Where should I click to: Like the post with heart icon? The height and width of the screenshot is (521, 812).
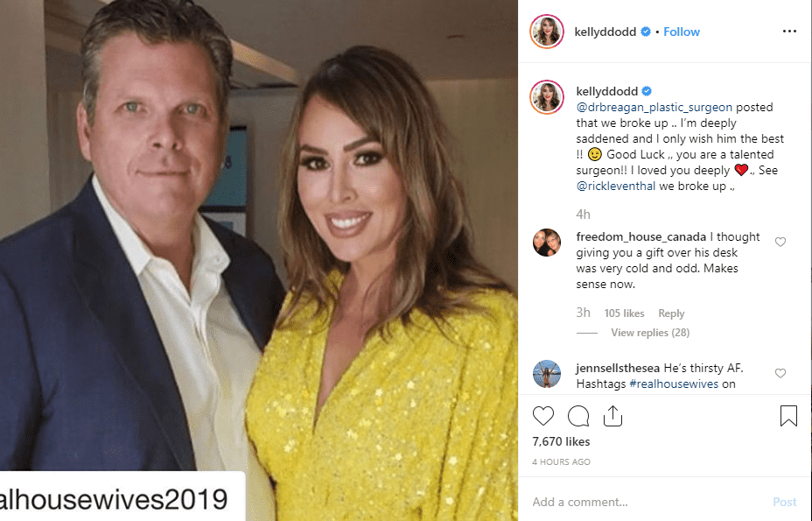pyautogui.click(x=543, y=416)
